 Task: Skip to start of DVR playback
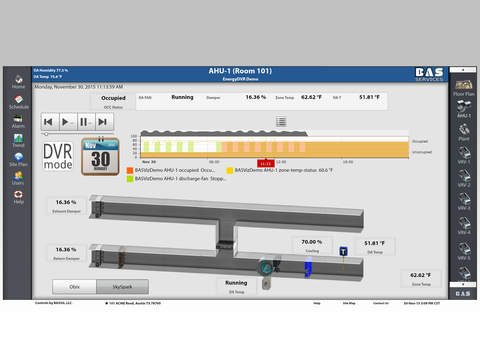[x=50, y=122]
